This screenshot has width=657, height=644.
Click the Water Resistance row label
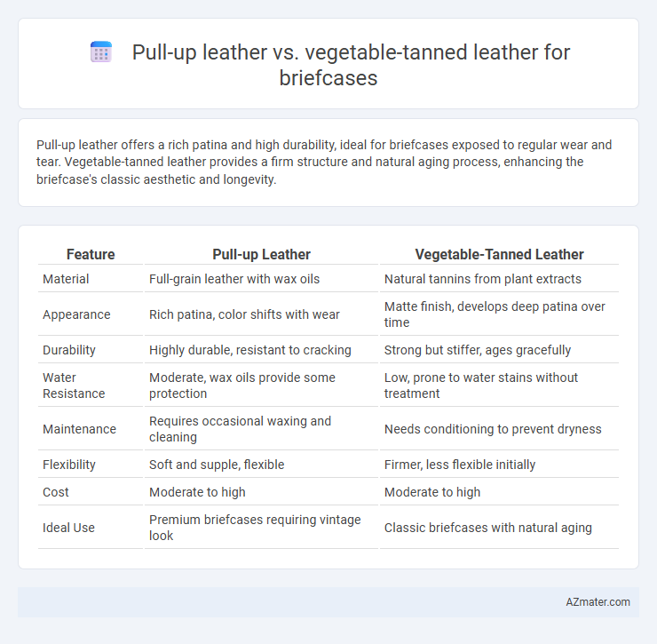click(74, 386)
